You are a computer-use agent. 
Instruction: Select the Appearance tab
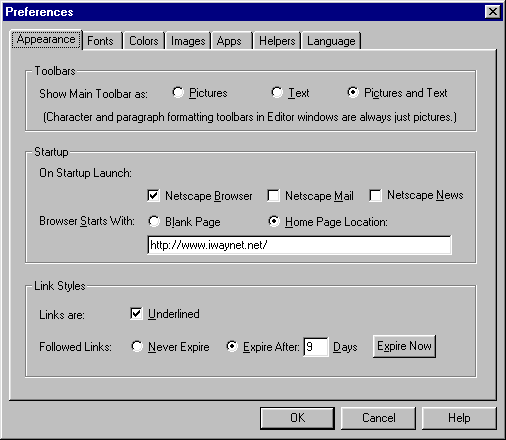point(46,40)
